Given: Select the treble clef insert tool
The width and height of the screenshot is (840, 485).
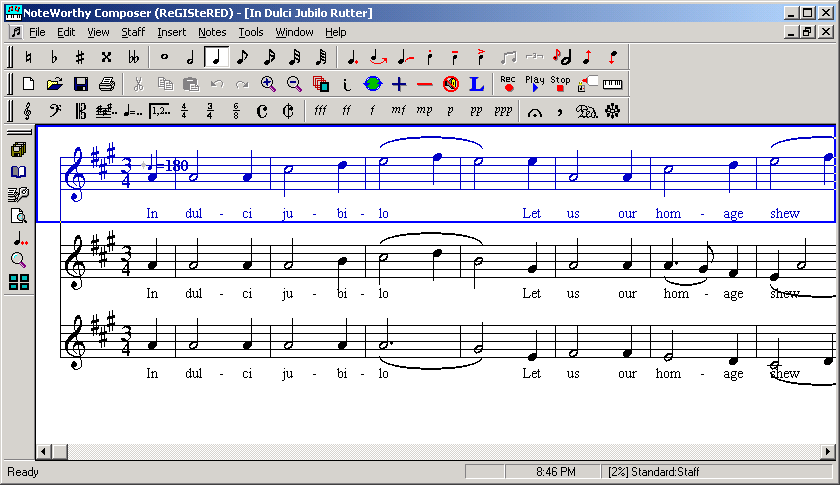Looking at the screenshot, I should click(27, 111).
